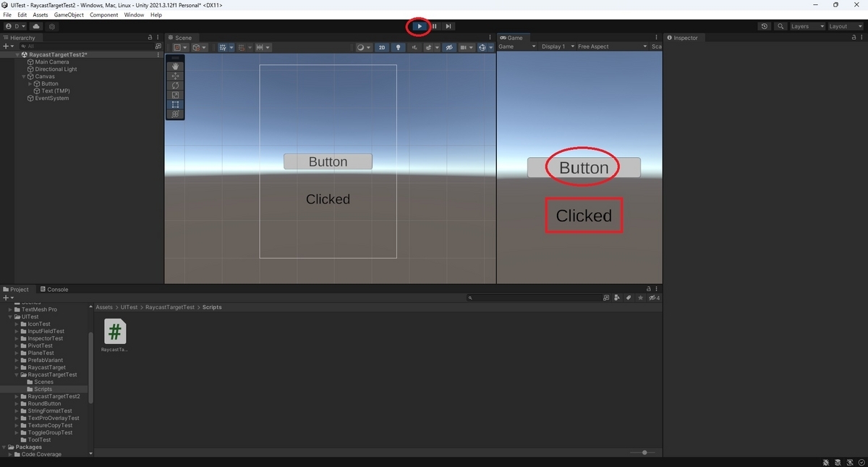The image size is (868, 467).
Task: Open the draw mode shading dropdown
Action: [363, 47]
